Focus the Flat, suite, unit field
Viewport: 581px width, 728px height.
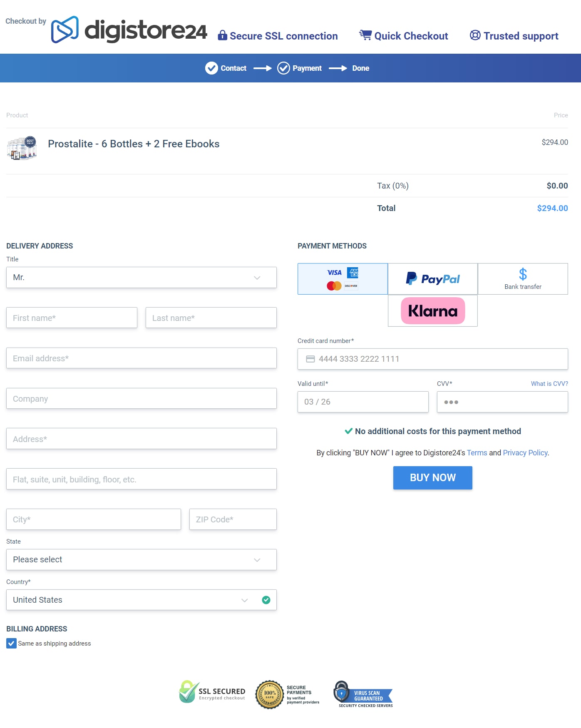(142, 479)
